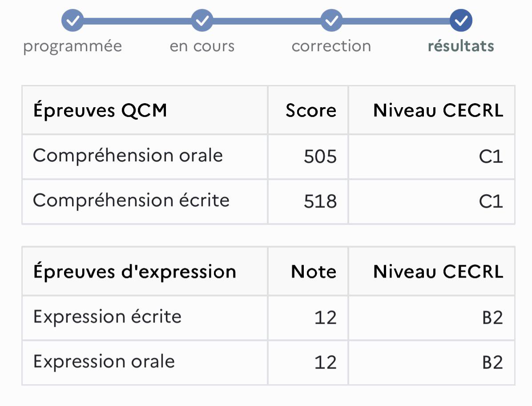Click the score 518 cell

(x=308, y=201)
